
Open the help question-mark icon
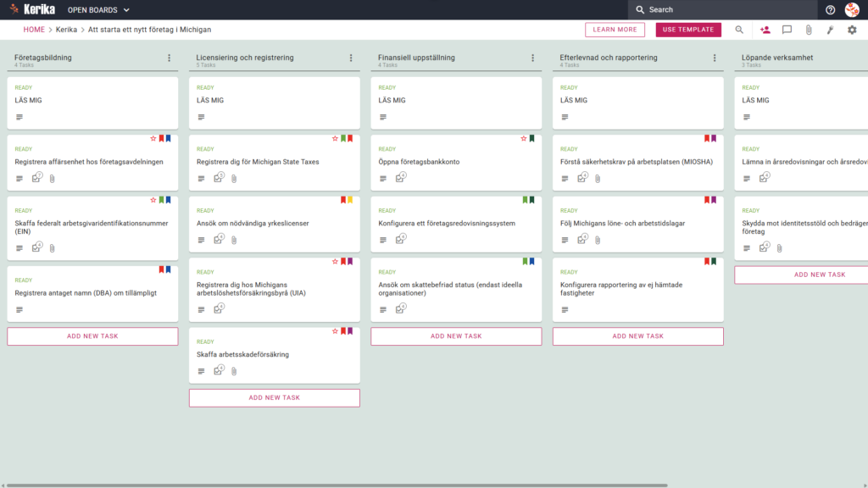coord(830,10)
